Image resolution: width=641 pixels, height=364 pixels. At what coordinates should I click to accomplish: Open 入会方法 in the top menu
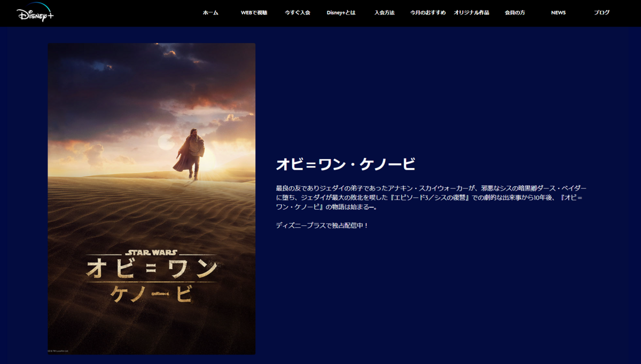[x=385, y=12]
